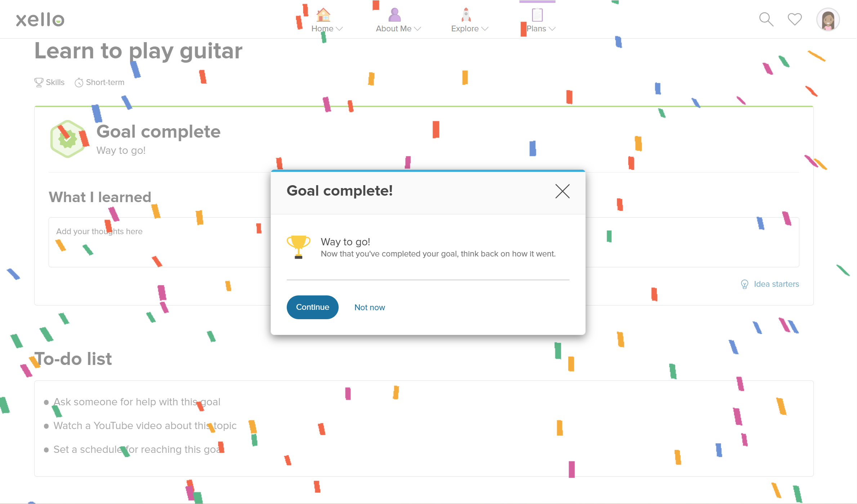857x504 pixels.
Task: Choose the Not now link
Action: [x=370, y=307]
